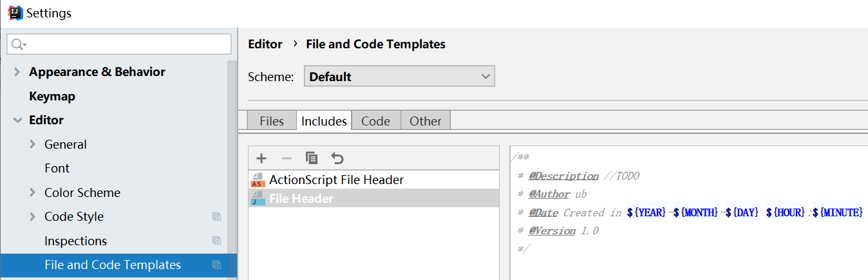
Task: Select the File Header template entry
Action: (x=301, y=198)
